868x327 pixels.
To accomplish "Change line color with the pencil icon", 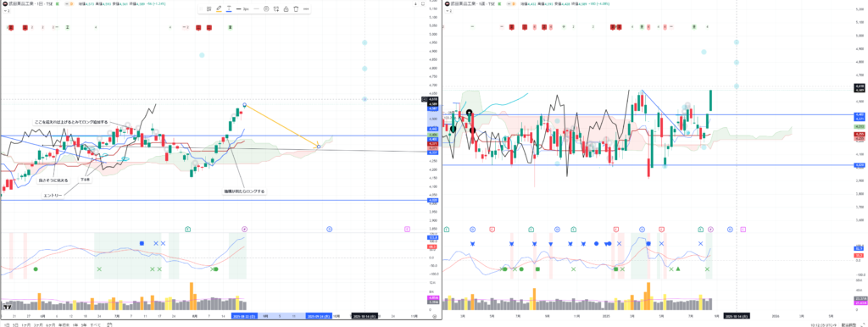I will pyautogui.click(x=219, y=8).
